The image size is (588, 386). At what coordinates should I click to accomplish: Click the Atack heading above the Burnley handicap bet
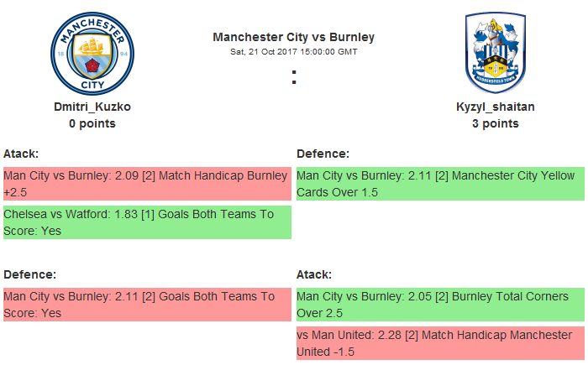[x=21, y=154]
